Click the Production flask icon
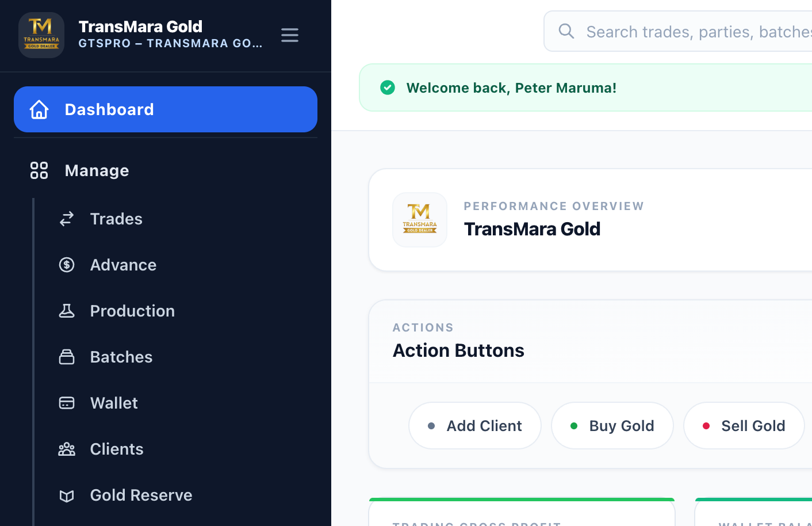The width and height of the screenshot is (812, 526). (67, 311)
